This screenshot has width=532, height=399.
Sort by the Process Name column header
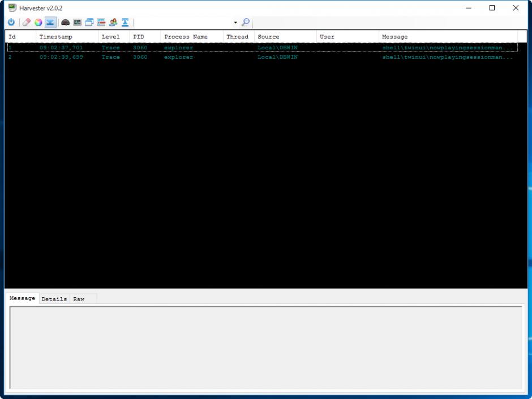(192, 37)
